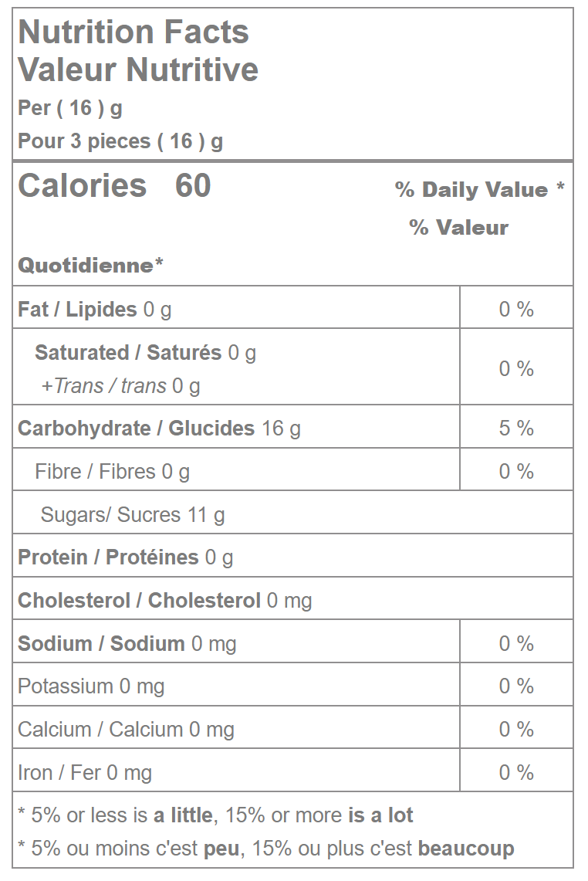This screenshot has height=881, width=588.
Task: Click the Fibre / Fibres 0 g row
Action: click(112, 472)
